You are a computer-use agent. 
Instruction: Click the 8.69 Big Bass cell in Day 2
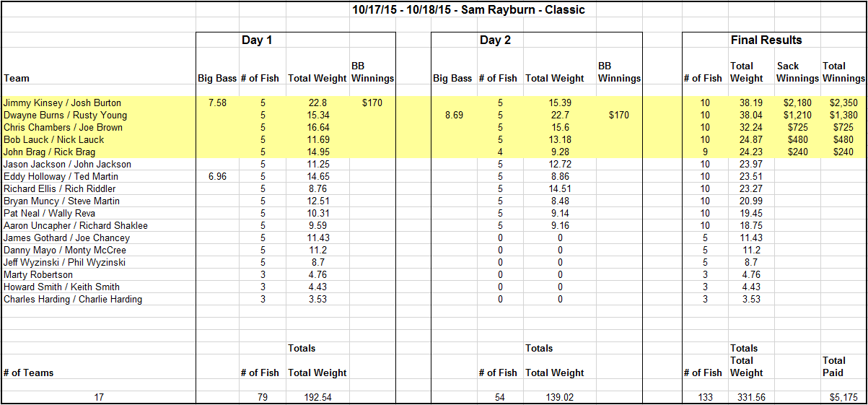click(x=454, y=116)
